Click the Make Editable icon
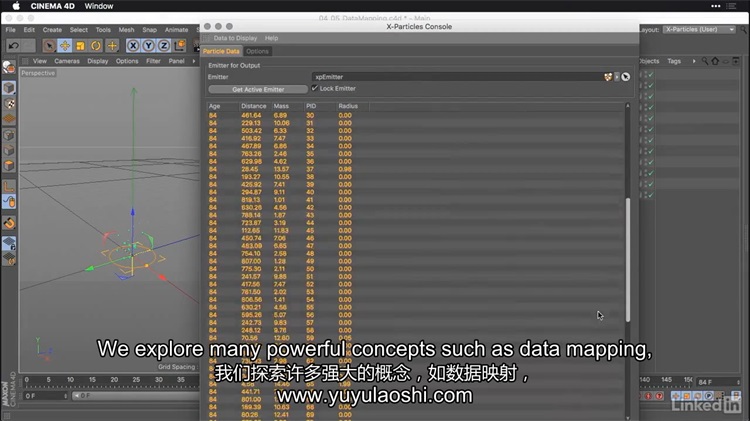750x421 pixels. (9, 67)
